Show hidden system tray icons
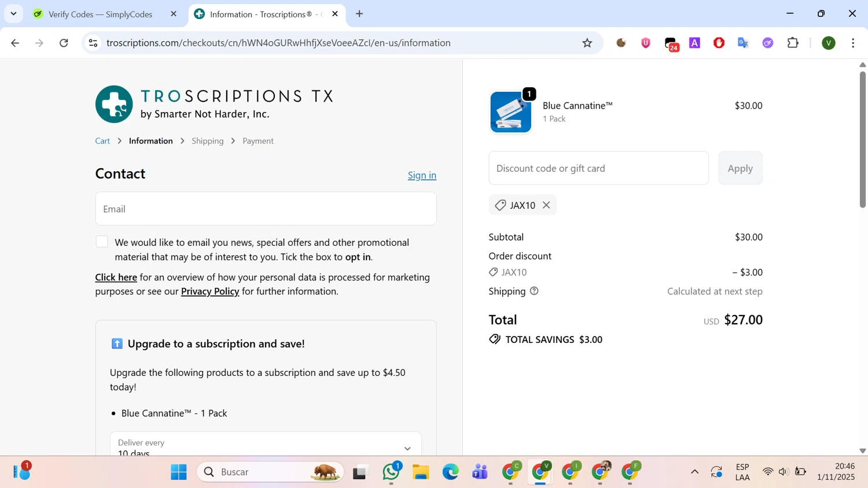 point(694,472)
